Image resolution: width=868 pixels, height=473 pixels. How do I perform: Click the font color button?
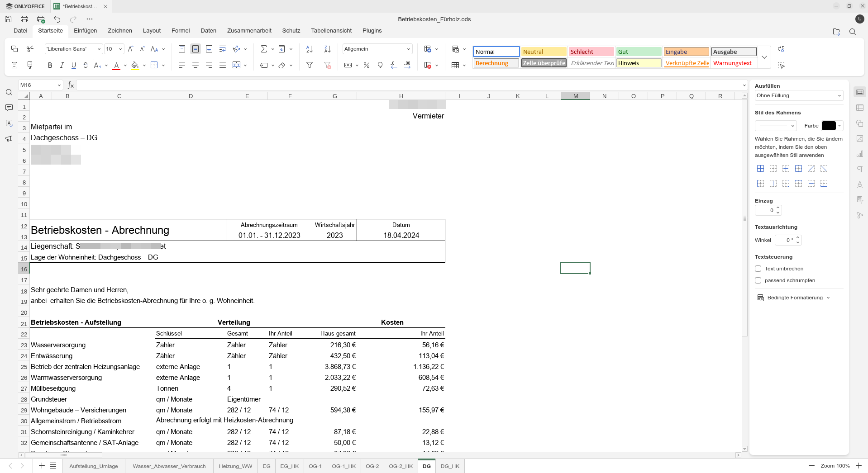coord(116,65)
